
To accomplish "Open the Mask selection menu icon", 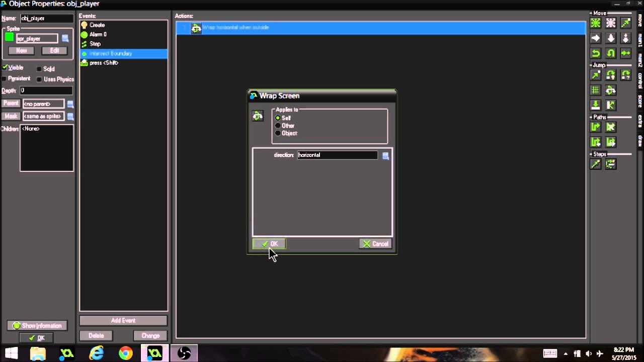I will (70, 117).
